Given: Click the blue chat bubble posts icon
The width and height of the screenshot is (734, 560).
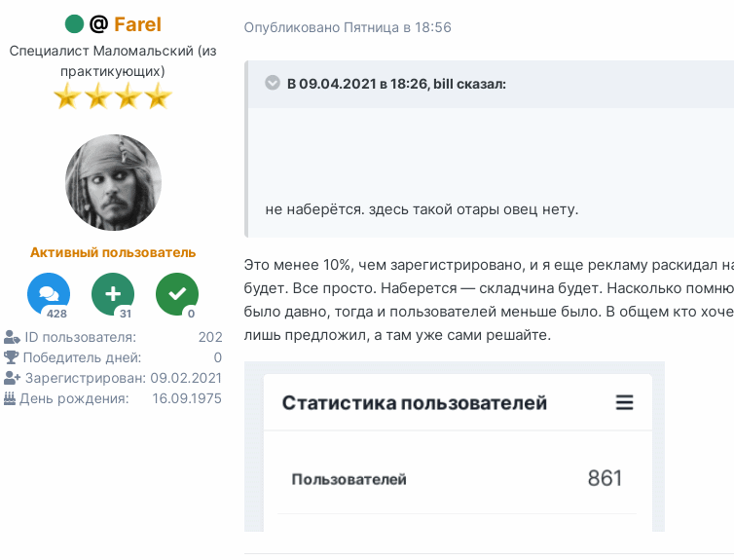Looking at the screenshot, I should click(49, 293).
